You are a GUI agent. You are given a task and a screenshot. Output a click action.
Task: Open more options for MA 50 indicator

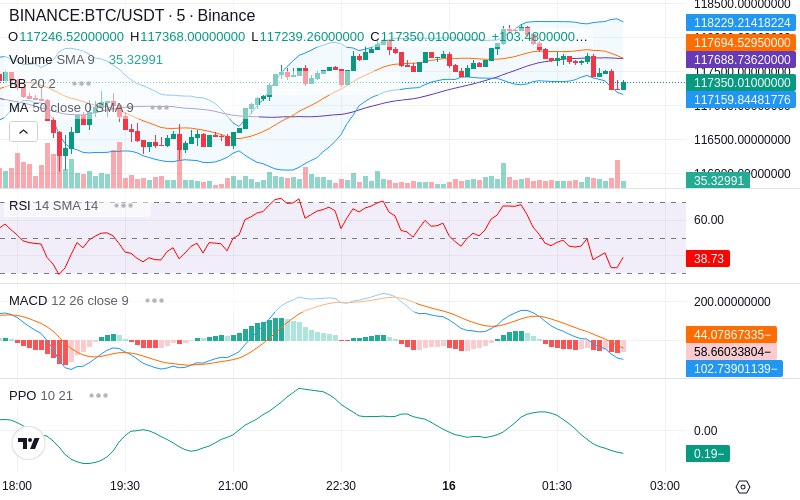coord(159,108)
